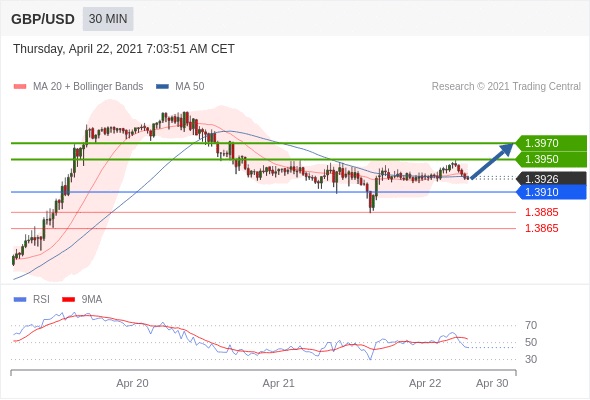The height and width of the screenshot is (400, 590).
Task: Click the Apr 30 time axis marker
Action: pos(492,383)
